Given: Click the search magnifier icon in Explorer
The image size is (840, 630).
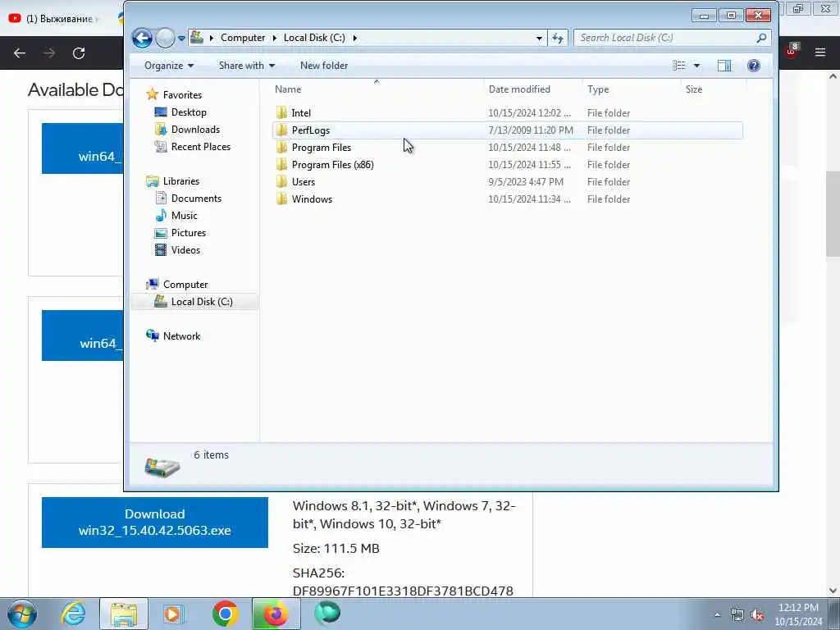Looking at the screenshot, I should click(x=761, y=38).
